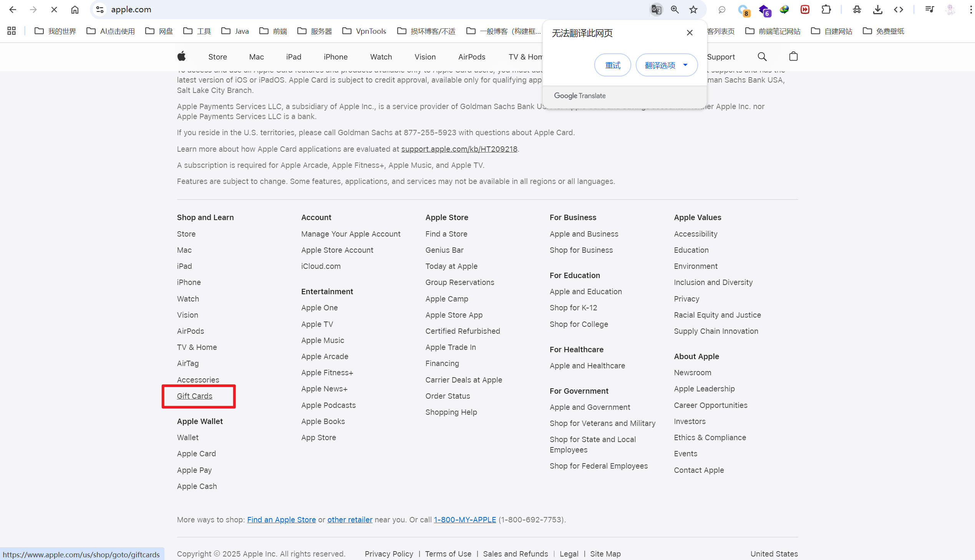This screenshot has height=560, width=975.
Task: Change region from United States
Action: [x=774, y=554]
